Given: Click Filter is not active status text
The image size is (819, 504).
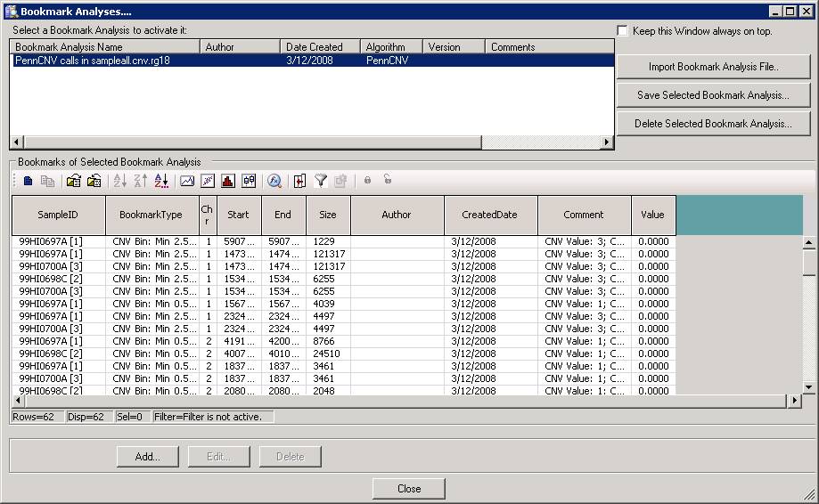Looking at the screenshot, I should [x=213, y=417].
